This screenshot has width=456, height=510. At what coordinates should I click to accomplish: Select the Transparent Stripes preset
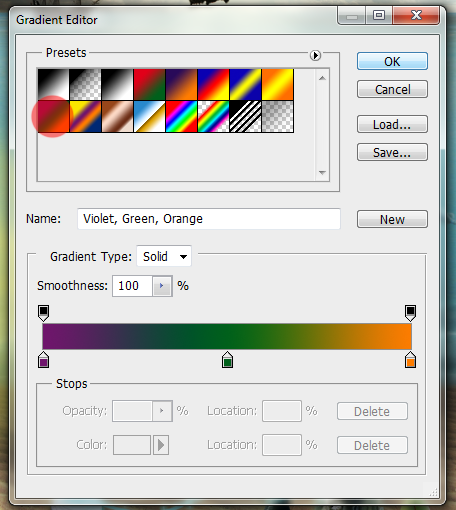[x=245, y=117]
